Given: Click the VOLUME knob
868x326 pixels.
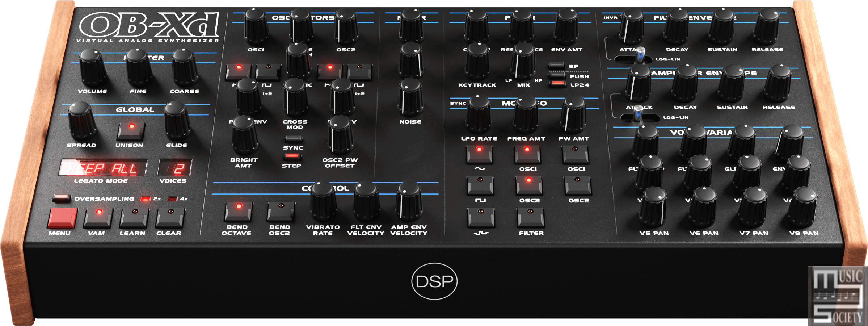Looking at the screenshot, I should coord(92,68).
